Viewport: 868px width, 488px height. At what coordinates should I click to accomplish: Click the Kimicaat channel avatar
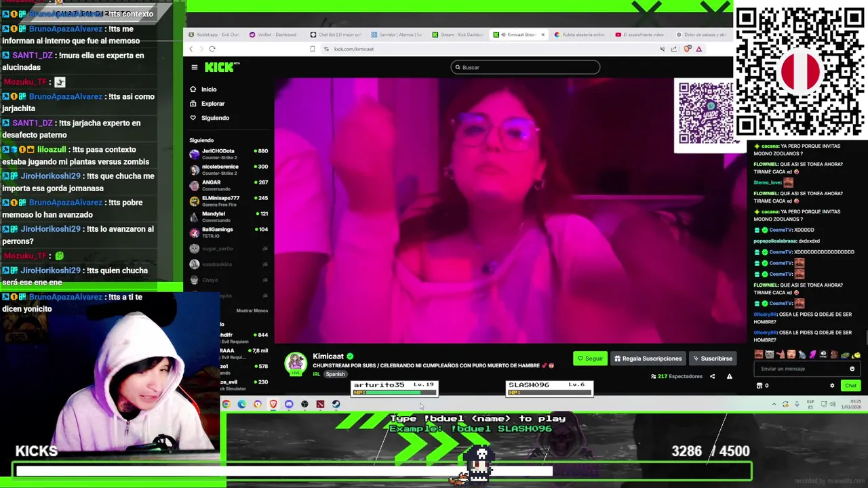(x=296, y=364)
